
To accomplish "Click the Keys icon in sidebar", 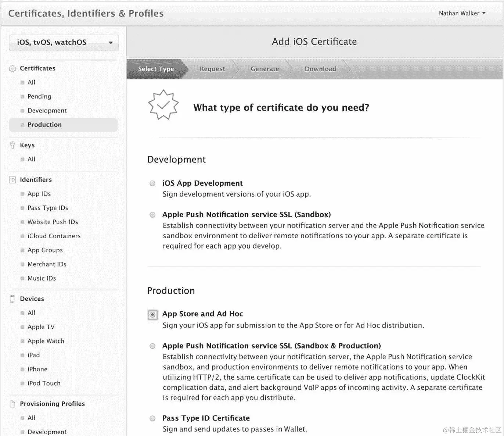I will click(12, 145).
